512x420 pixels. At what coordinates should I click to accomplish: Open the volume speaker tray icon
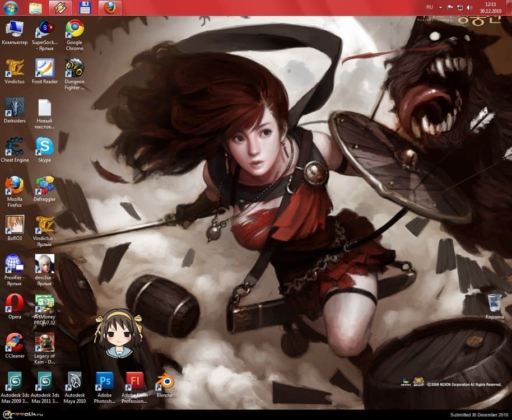coord(469,8)
